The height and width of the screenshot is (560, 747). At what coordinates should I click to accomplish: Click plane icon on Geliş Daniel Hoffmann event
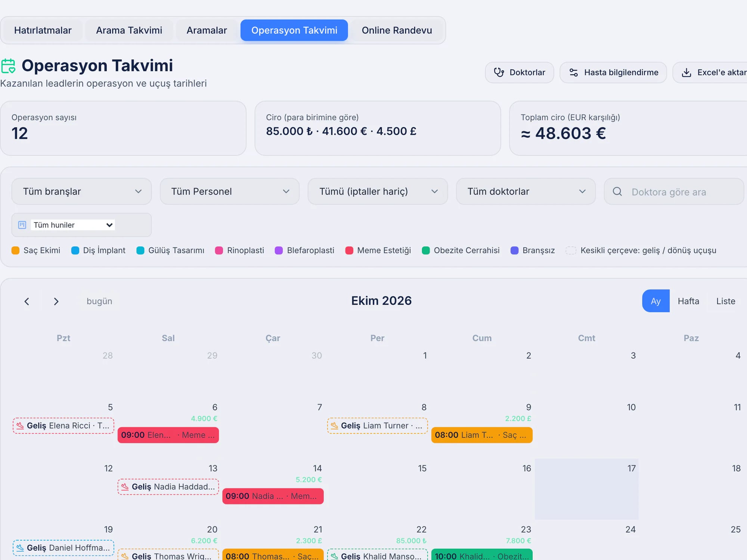[20, 548]
